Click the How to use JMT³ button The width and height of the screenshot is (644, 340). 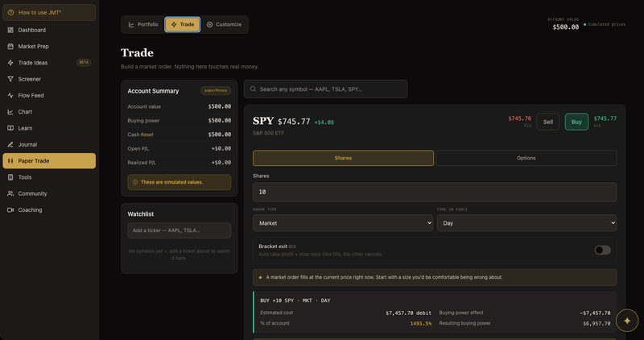[49, 12]
